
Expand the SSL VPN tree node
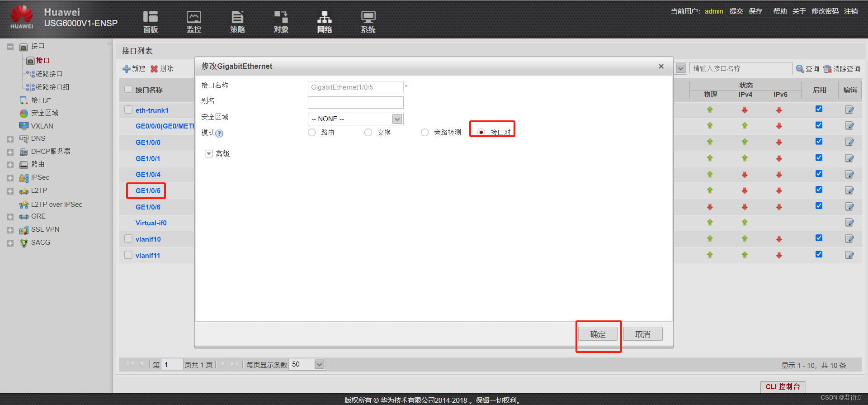pyautogui.click(x=10, y=230)
